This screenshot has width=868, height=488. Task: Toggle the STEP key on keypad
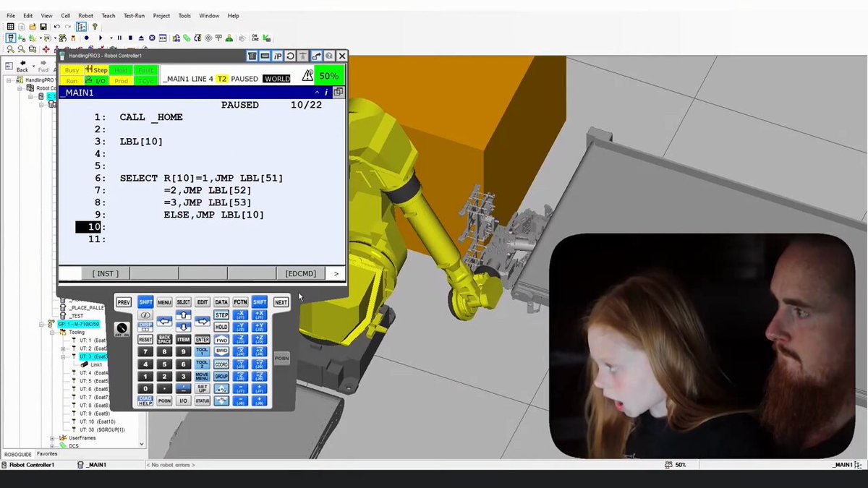pyautogui.click(x=221, y=315)
